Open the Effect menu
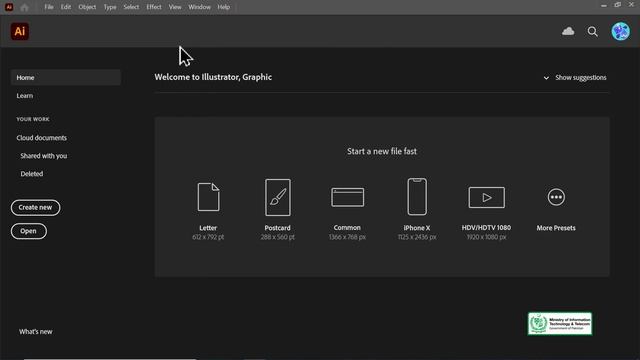640x360 pixels. tap(154, 7)
